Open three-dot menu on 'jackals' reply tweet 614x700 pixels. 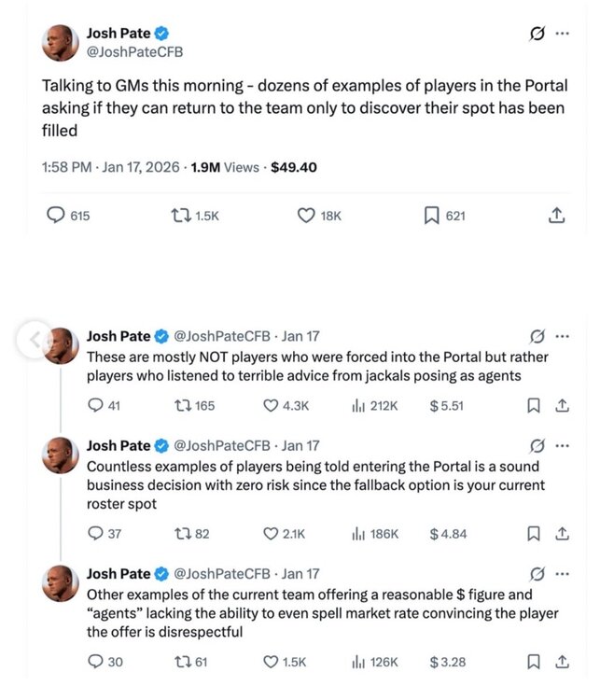[x=562, y=336]
